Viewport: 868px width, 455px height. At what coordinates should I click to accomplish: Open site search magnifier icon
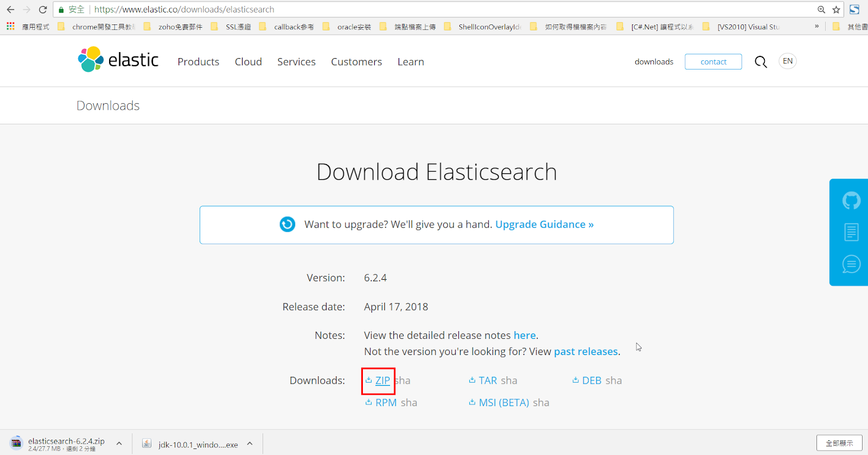coord(761,62)
